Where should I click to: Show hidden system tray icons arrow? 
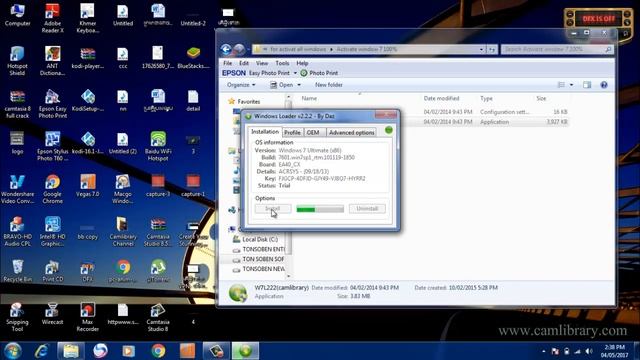click(x=544, y=351)
